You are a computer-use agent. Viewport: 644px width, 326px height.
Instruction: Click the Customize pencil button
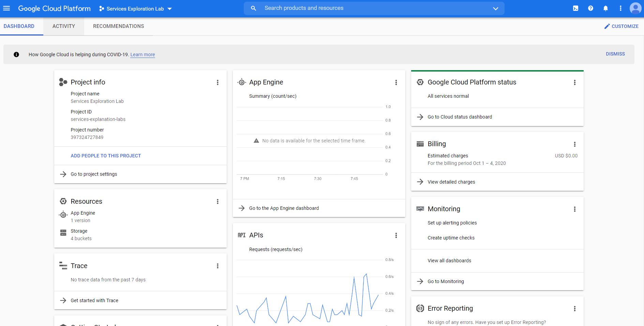point(621,26)
